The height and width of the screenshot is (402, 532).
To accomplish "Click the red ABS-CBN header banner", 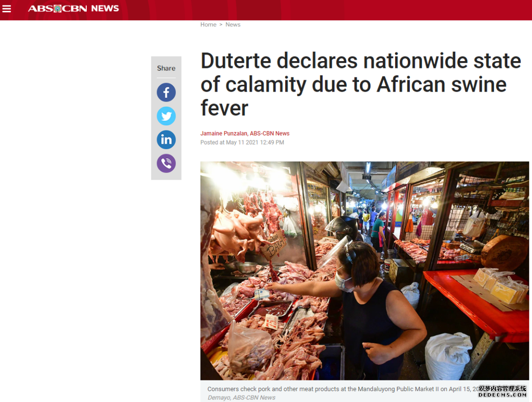I will [x=266, y=10].
